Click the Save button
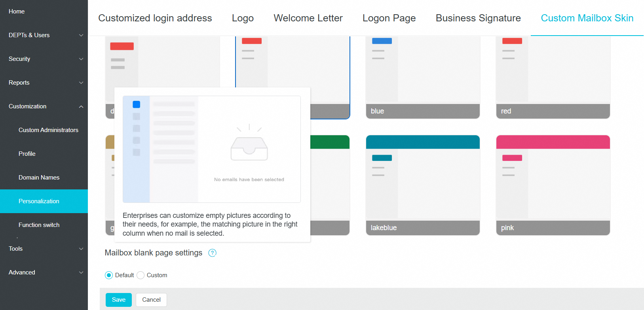This screenshot has width=644, height=310. pos(119,300)
